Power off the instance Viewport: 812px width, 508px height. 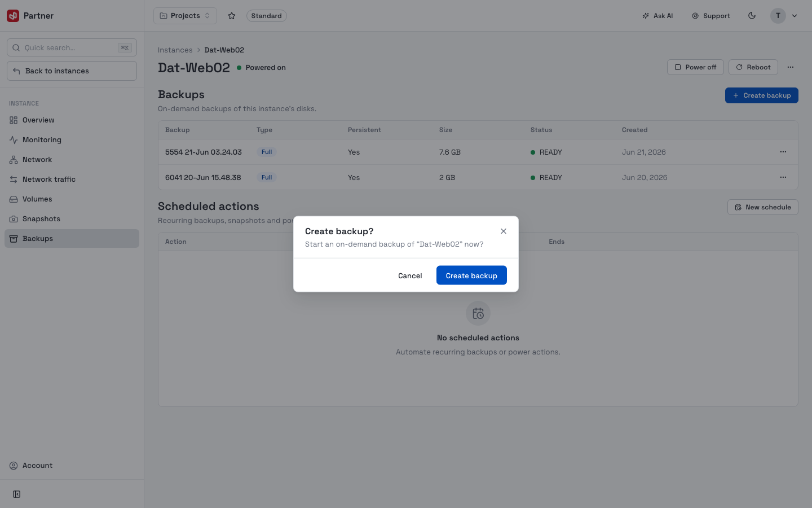[695, 67]
